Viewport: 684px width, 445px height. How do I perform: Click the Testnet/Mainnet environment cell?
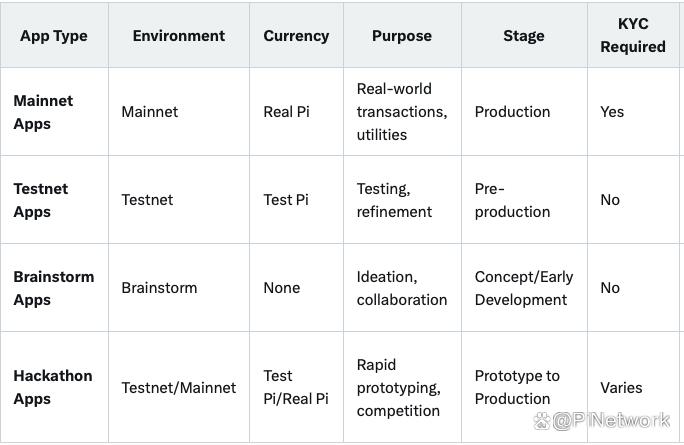(x=179, y=388)
